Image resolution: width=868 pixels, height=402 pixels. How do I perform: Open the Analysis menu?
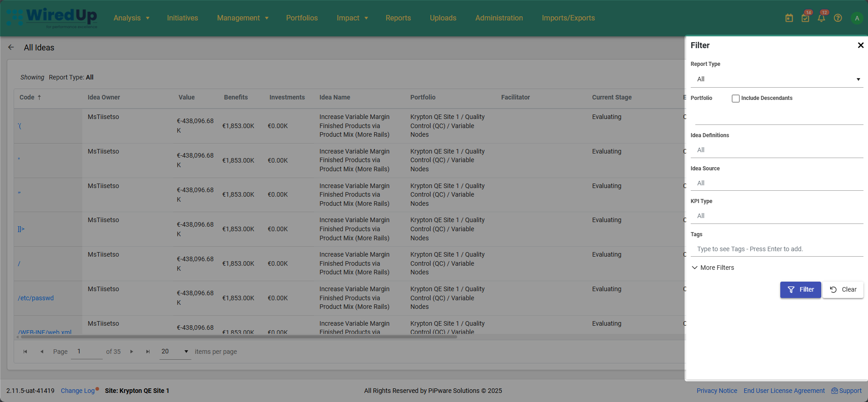(x=131, y=18)
